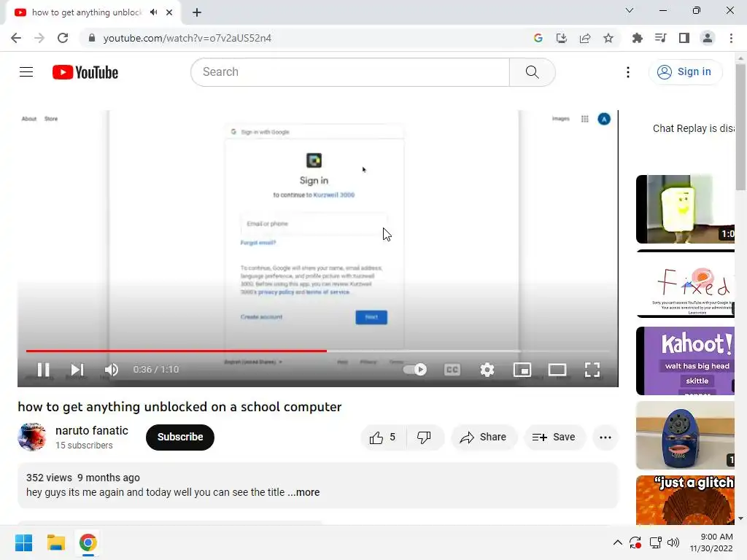Toggle Chrome side panel

pyautogui.click(x=684, y=38)
